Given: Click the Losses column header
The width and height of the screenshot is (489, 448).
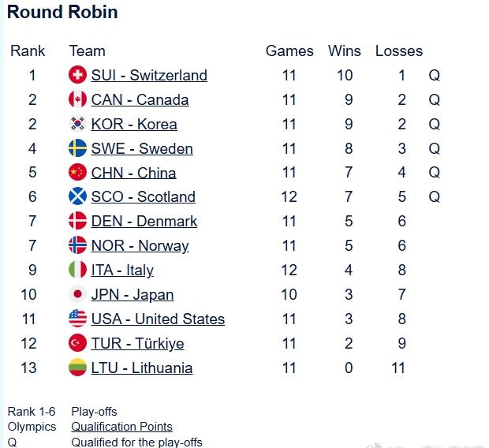Looking at the screenshot, I should [399, 50].
